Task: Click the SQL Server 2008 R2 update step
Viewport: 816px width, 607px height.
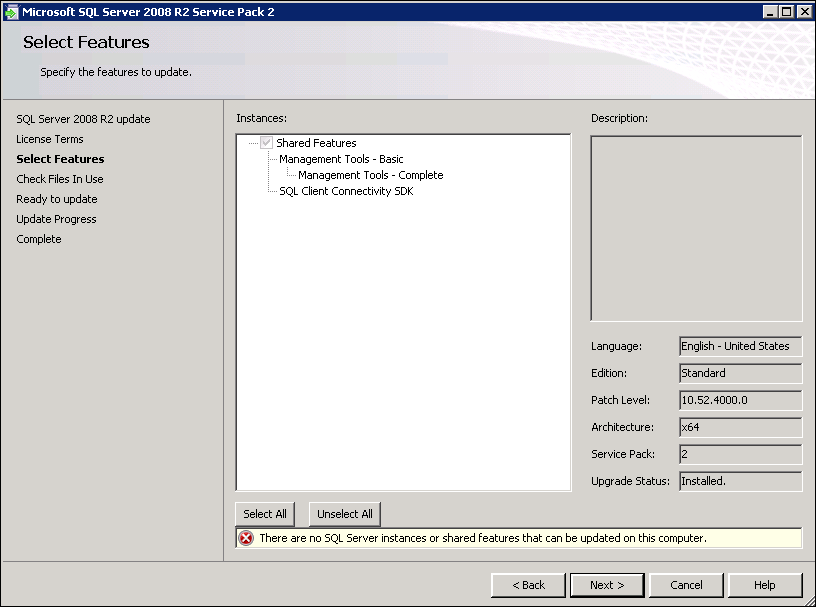Action: tap(83, 119)
